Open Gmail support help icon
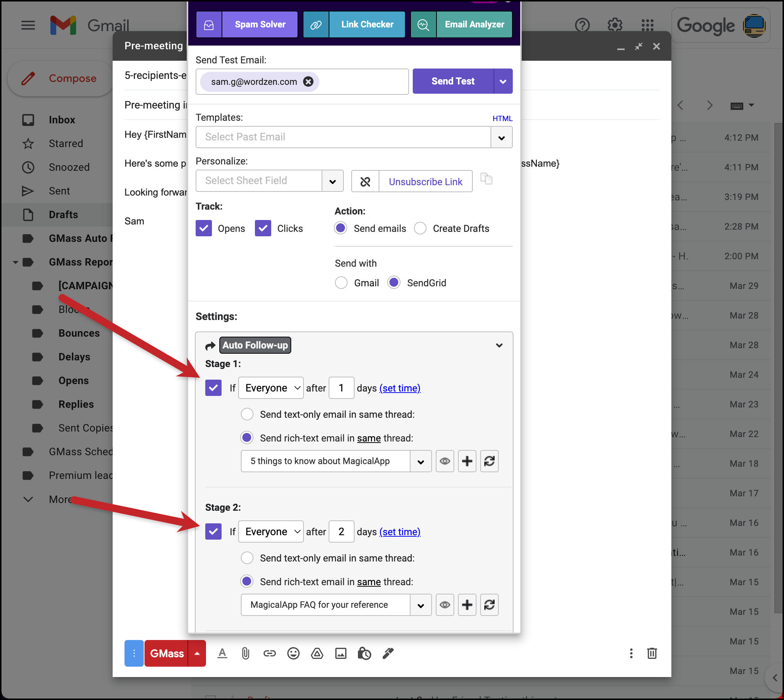This screenshot has width=784, height=700. pos(582,26)
